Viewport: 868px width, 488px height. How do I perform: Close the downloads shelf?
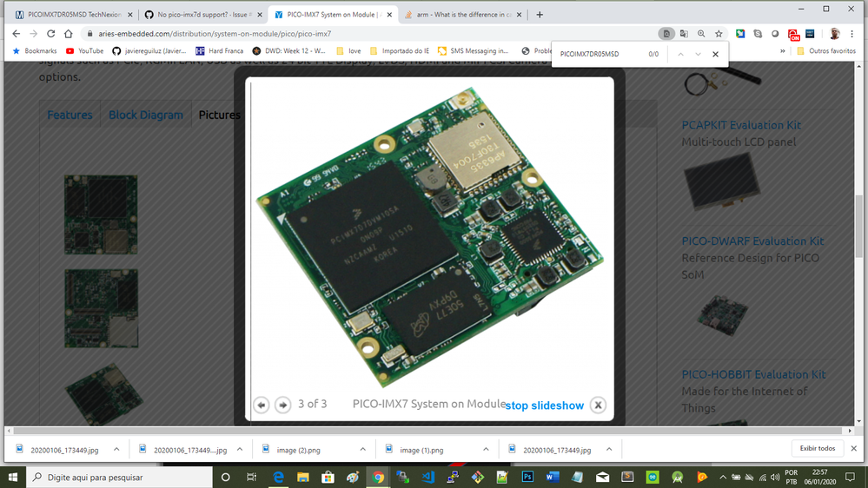click(853, 449)
